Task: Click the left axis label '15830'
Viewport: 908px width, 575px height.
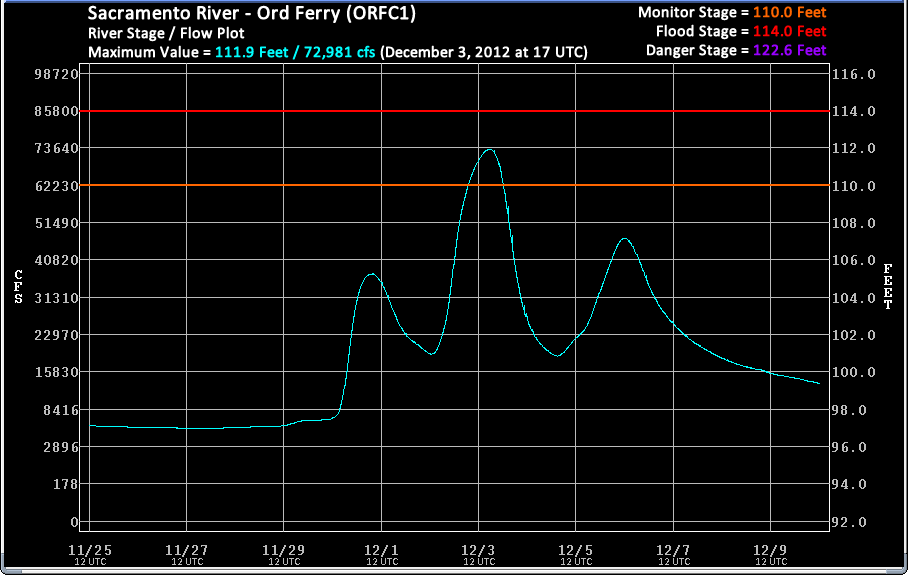Action: coord(56,372)
